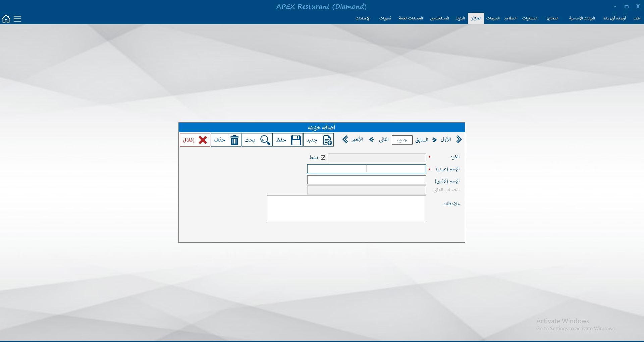Screen dimensions: 644x342
Task: Click the delete (حذف) trash icon
Action: pyautogui.click(x=234, y=140)
